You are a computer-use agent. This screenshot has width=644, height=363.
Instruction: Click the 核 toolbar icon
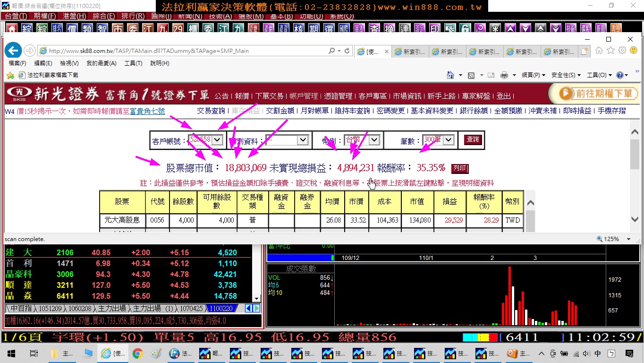[298, 29]
